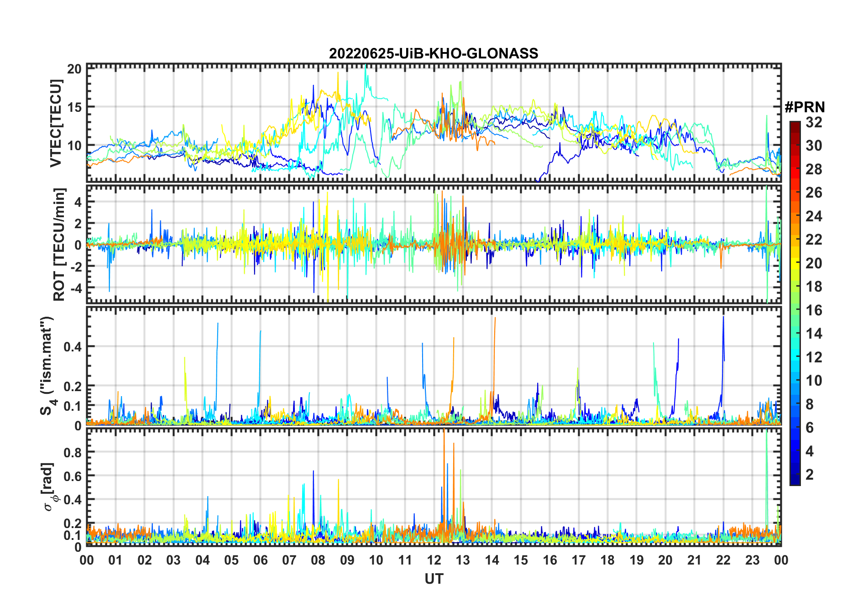868x607 pixels.
Task: Click the 0.4 tick label on σφ axis
Action: tap(73, 500)
